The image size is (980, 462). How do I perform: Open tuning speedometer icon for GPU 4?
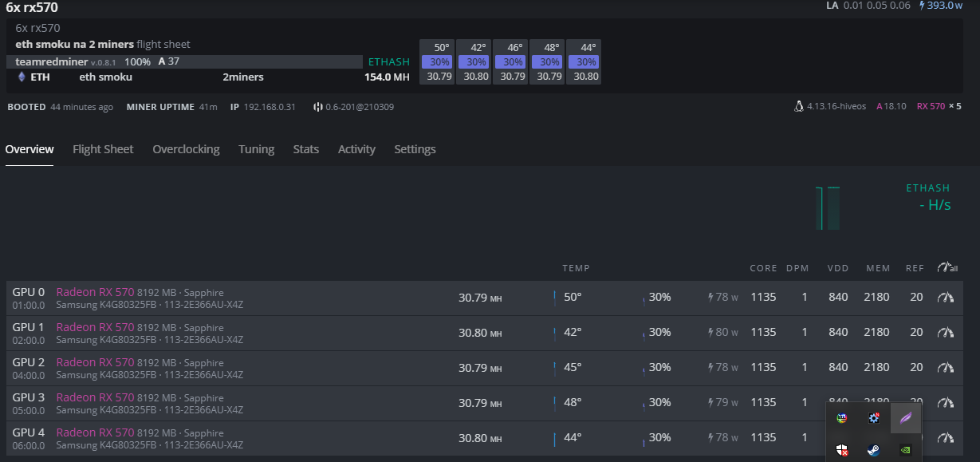click(946, 437)
